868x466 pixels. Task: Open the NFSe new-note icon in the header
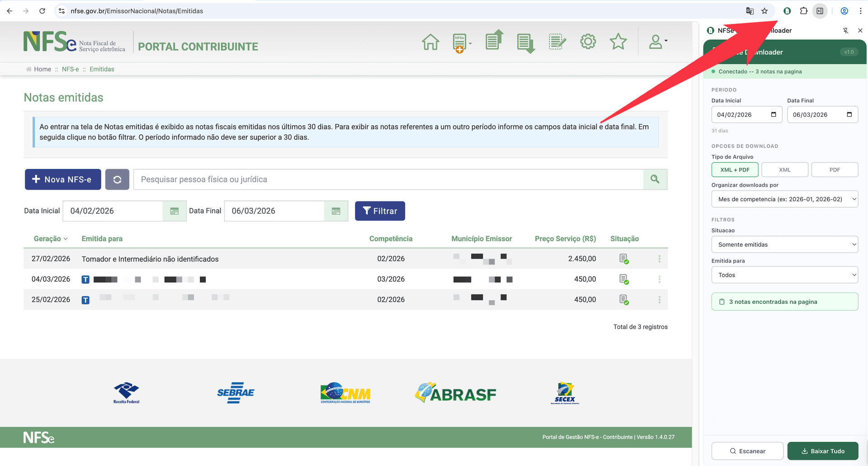[459, 42]
